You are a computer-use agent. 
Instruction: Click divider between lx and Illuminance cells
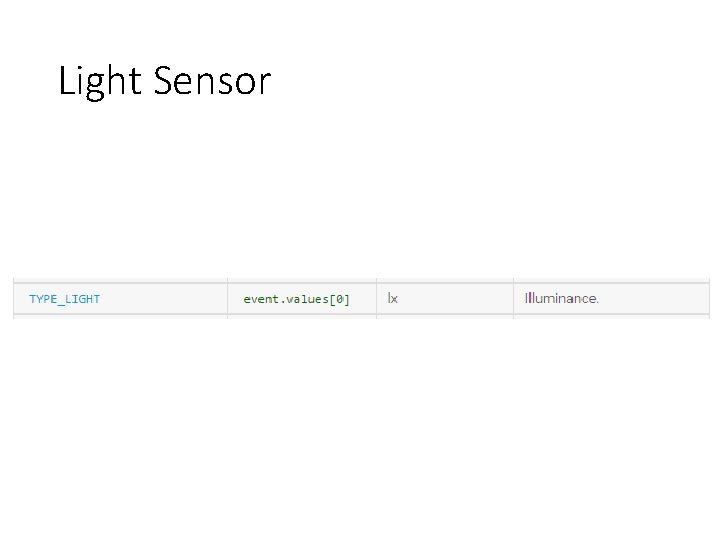click(x=513, y=299)
